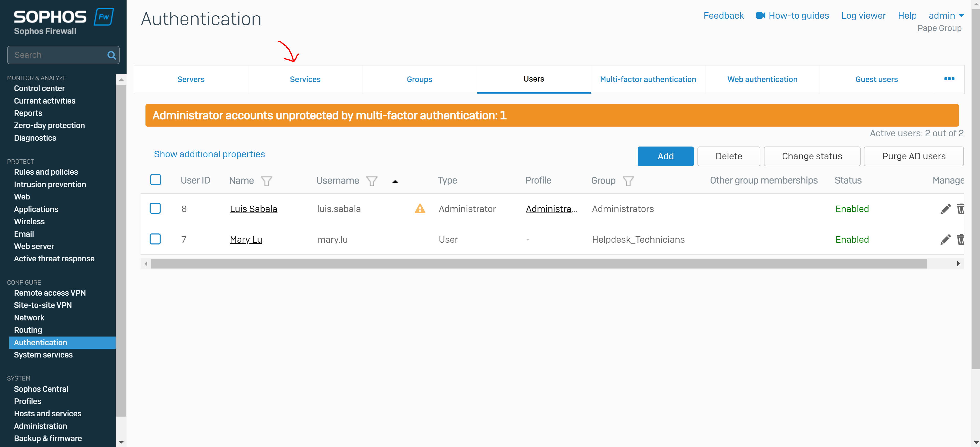The image size is (980, 447).
Task: Open the Luis Sabala user link
Action: pos(253,209)
